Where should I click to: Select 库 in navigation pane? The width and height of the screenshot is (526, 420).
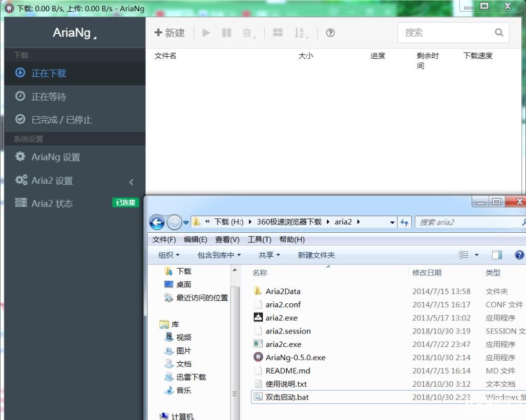pos(170,324)
